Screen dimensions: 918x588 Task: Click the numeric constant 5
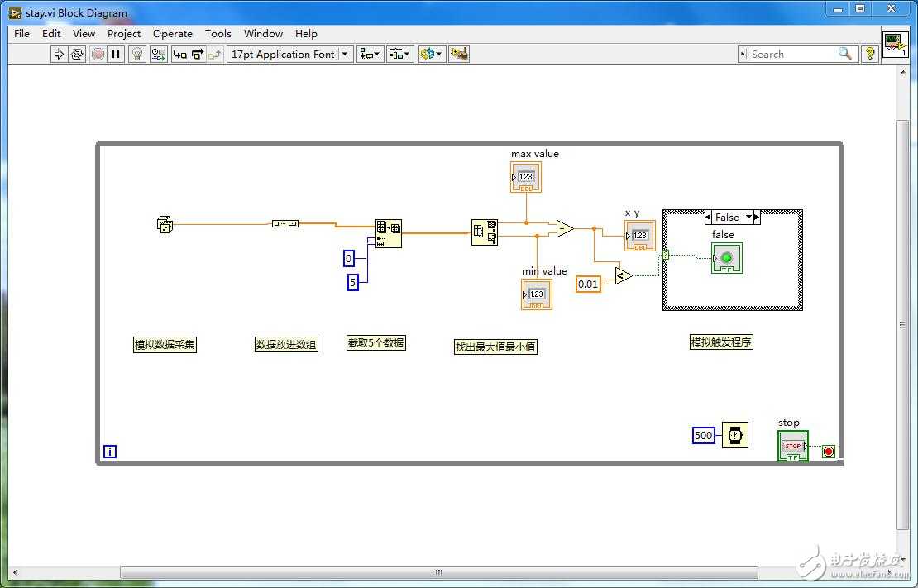tap(352, 282)
